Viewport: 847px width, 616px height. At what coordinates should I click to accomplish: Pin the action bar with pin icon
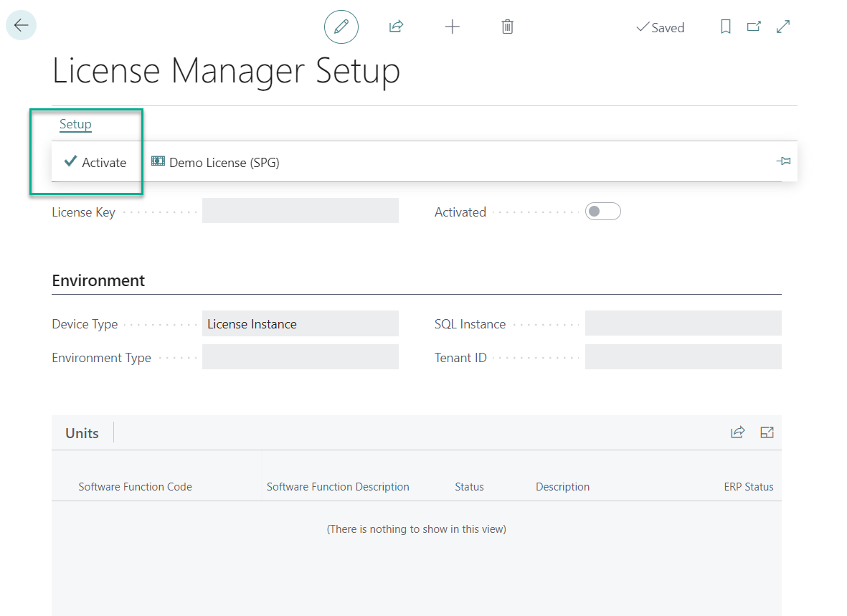783,162
